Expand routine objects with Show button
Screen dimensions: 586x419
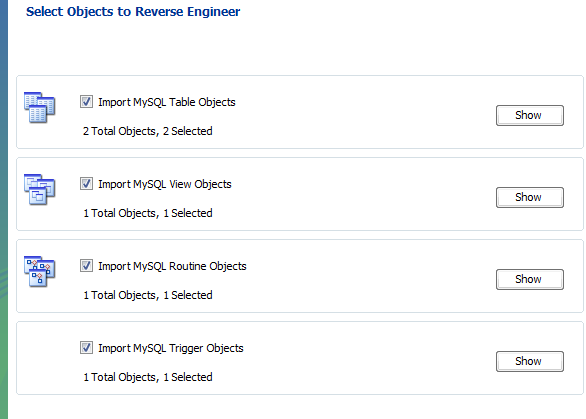click(530, 279)
